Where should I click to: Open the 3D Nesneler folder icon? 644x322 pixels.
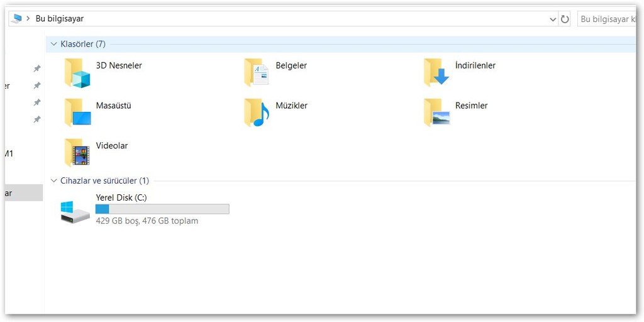(77, 73)
